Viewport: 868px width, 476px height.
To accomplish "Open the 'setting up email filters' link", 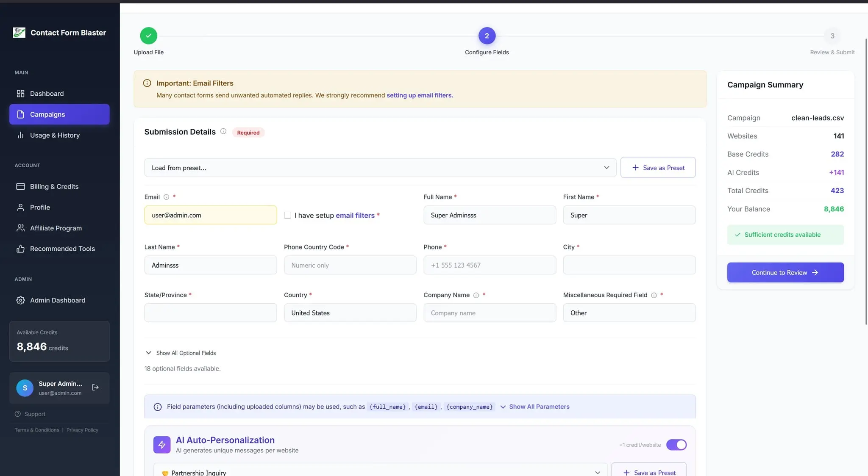I will (420, 95).
